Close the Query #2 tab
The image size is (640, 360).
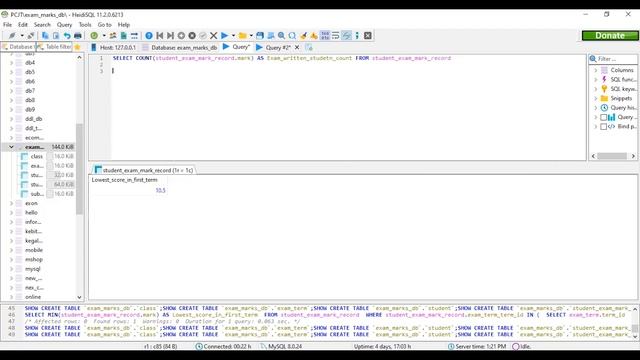[x=297, y=47]
